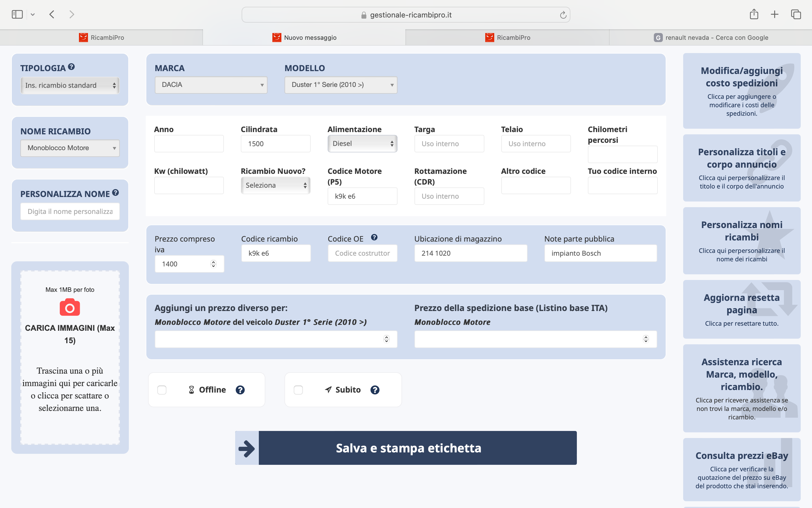Open Personalizza titoli e corpo annuncio card
Viewport: 812px width, 508px height.
point(742,168)
